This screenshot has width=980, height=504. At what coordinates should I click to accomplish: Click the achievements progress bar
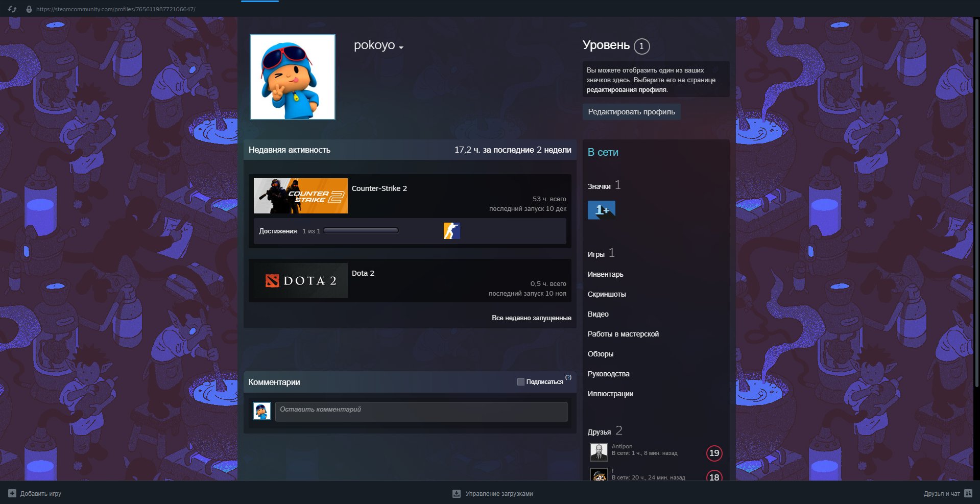click(x=361, y=231)
